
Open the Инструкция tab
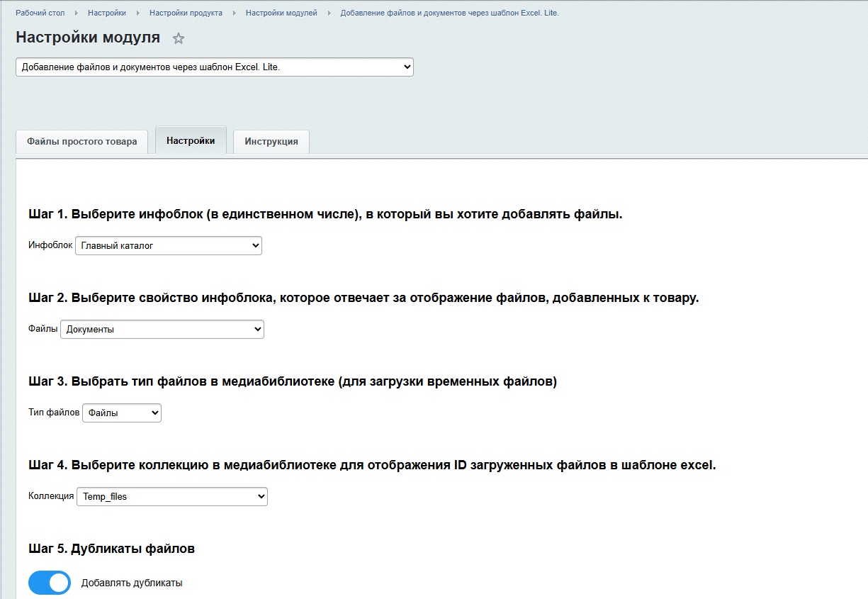pyautogui.click(x=271, y=141)
